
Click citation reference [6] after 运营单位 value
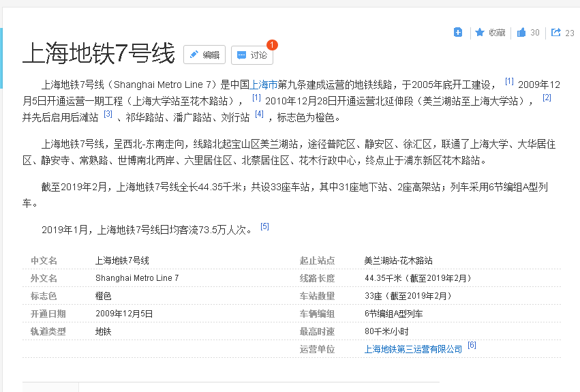click(472, 345)
